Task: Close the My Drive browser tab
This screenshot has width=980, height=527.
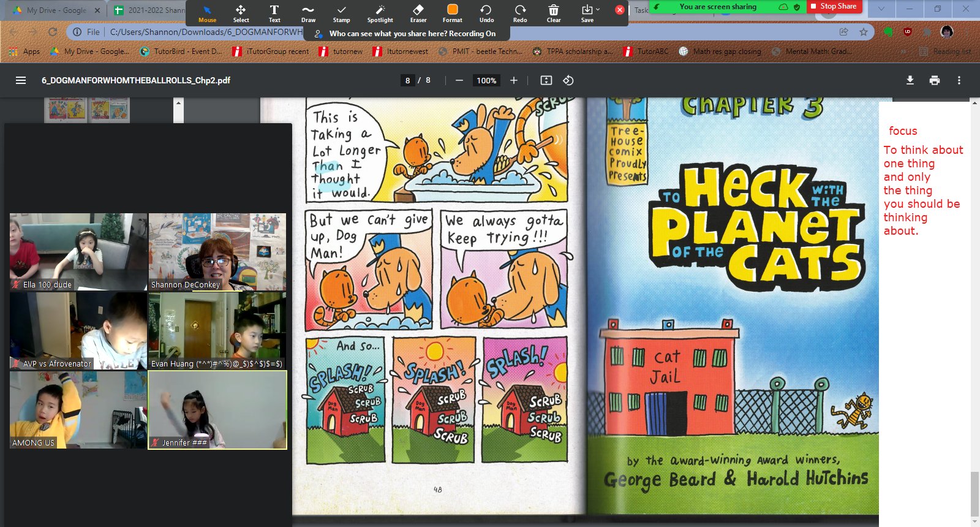Action: (x=97, y=10)
